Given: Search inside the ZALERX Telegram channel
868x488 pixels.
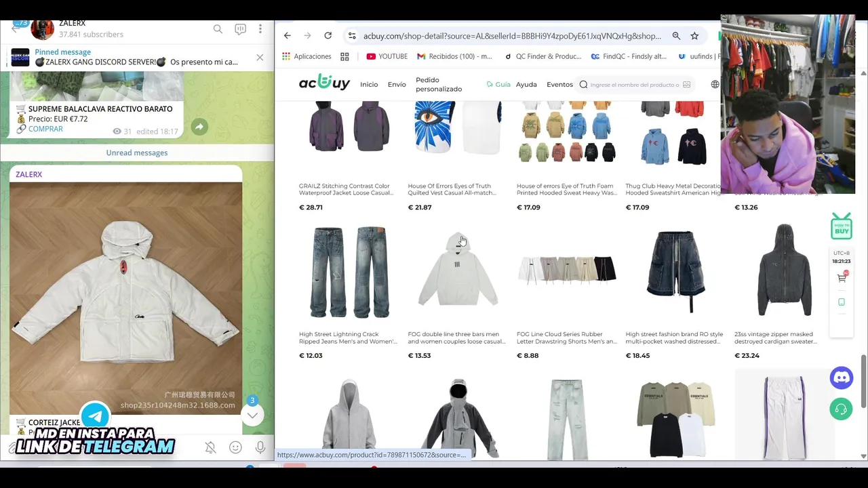Looking at the screenshot, I should pos(218,29).
